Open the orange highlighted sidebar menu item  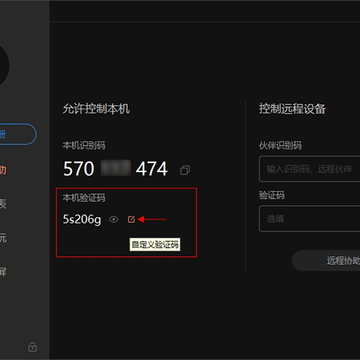3,170
